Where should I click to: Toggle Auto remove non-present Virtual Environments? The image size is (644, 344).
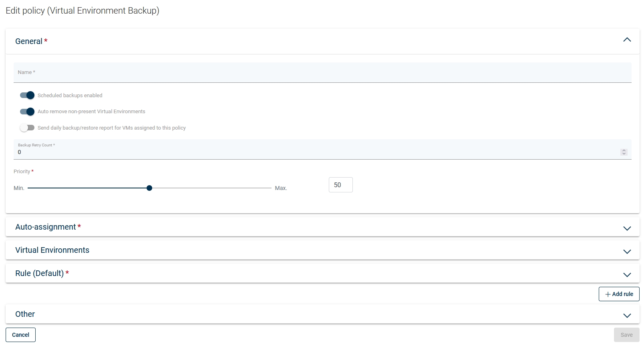point(27,112)
